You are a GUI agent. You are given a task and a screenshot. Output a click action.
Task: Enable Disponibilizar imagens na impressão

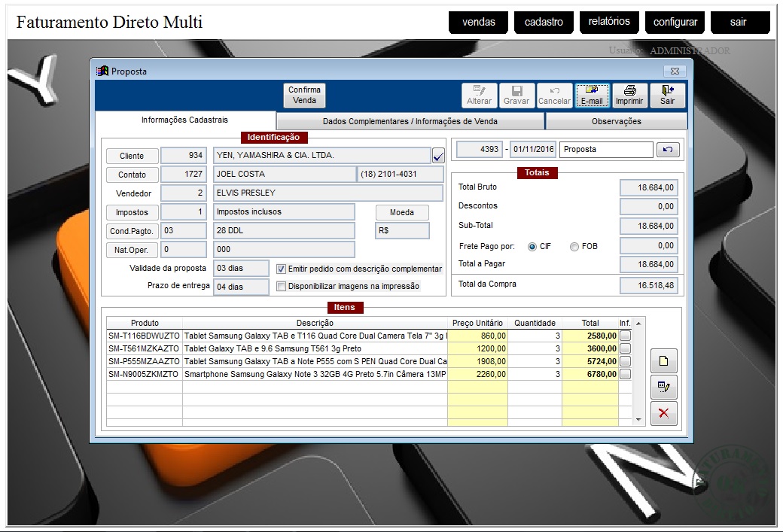click(282, 286)
